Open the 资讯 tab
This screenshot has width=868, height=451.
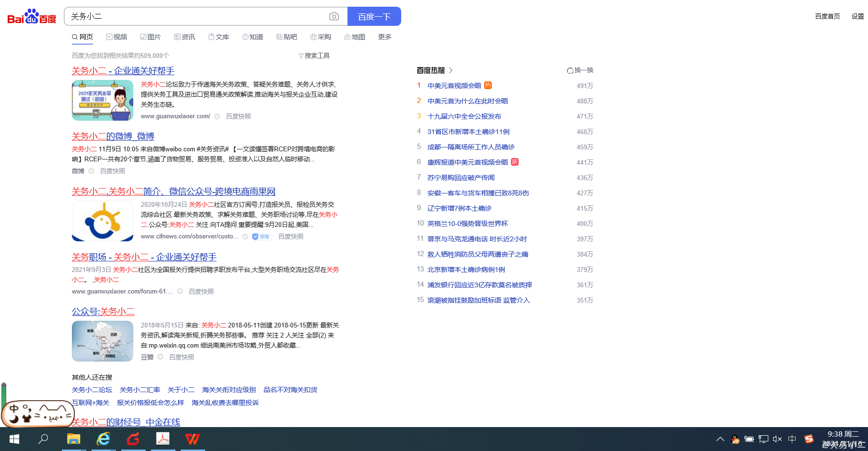tap(185, 37)
